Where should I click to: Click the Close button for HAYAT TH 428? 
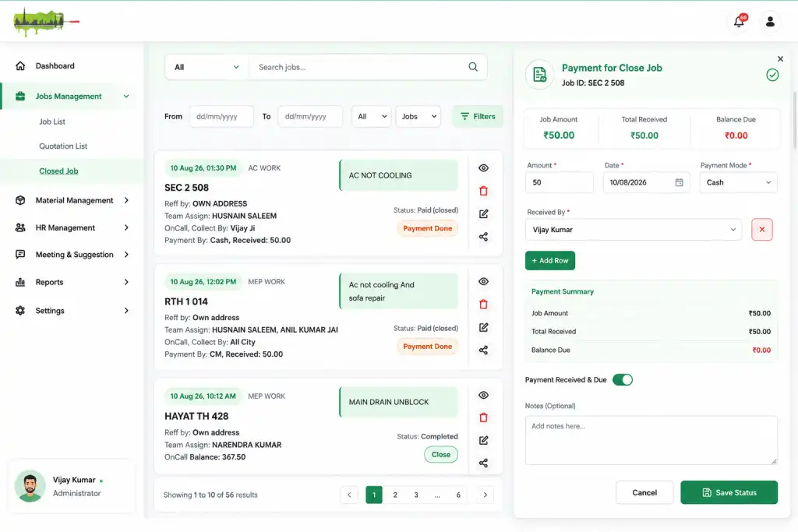441,455
